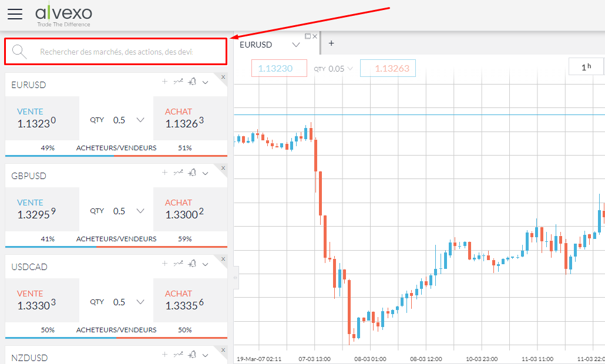This screenshot has width=605, height=364.
Task: Click chart sell price box 1.13230
Action: tap(279, 68)
